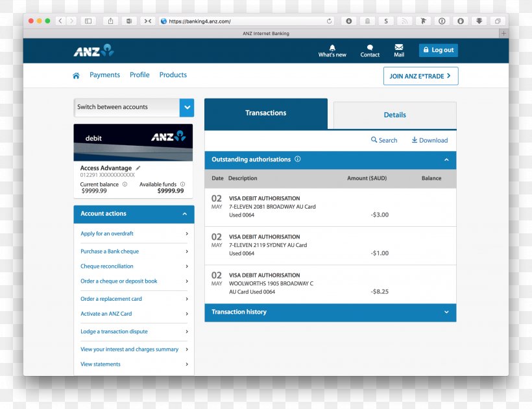Click the 1Password-style circle extension icon

(x=442, y=21)
